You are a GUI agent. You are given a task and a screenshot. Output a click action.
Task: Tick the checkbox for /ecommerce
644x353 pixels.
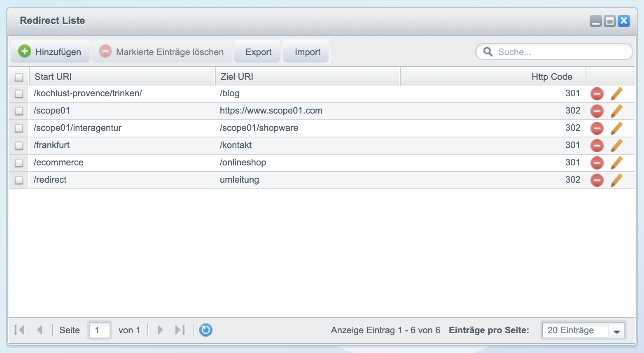[x=19, y=163]
